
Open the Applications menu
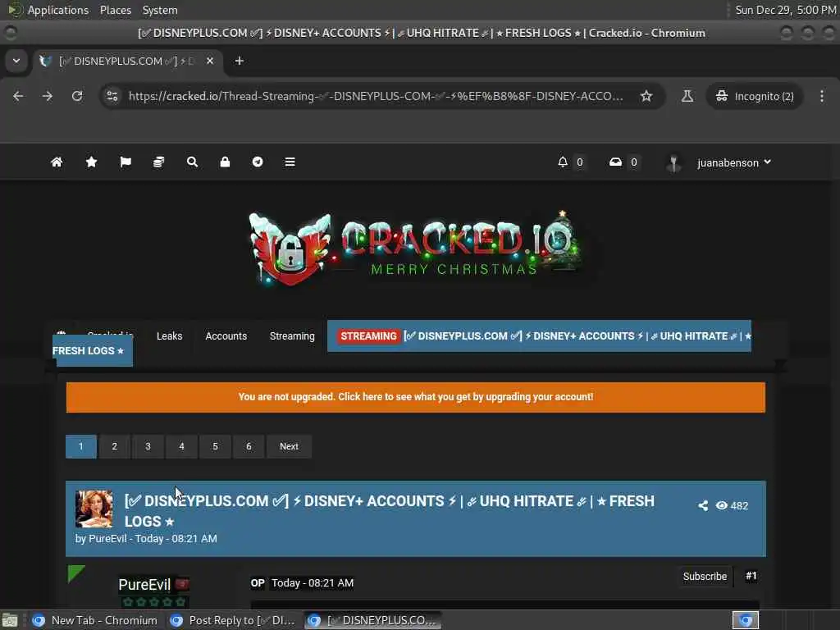pos(58,10)
